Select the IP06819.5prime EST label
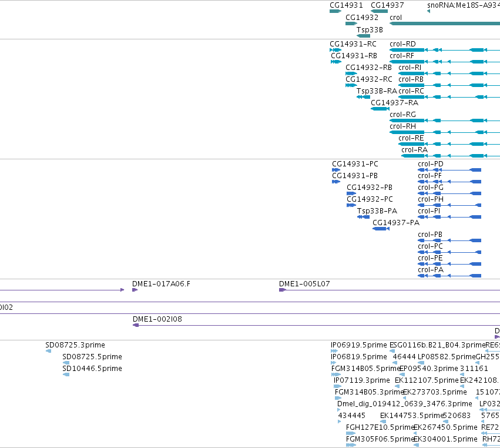The image size is (500, 448). pos(359,357)
